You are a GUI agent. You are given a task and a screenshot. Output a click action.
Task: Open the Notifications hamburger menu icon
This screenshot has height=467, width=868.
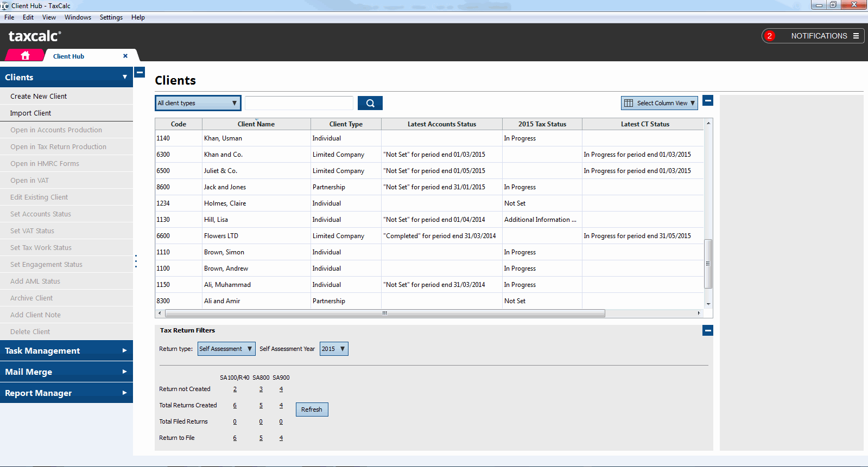(856, 36)
